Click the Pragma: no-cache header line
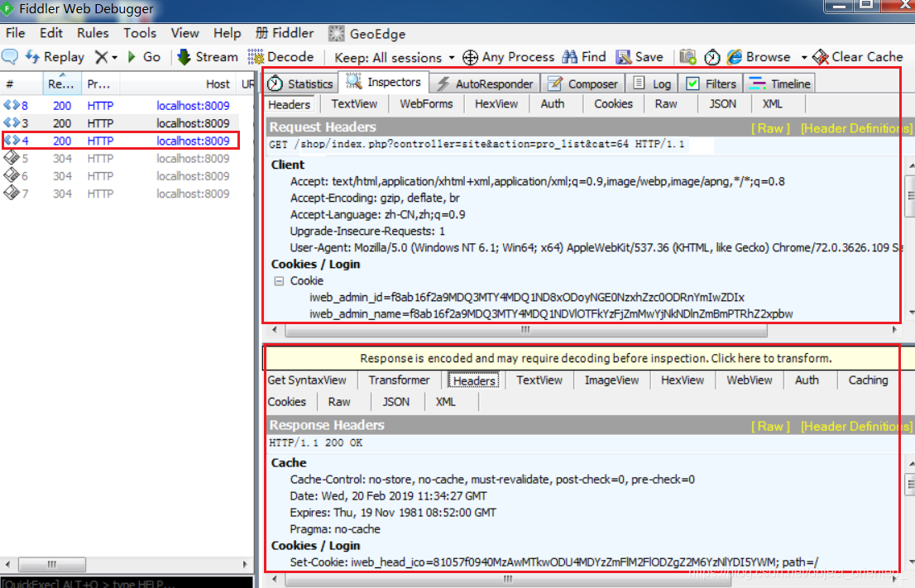 click(x=335, y=529)
